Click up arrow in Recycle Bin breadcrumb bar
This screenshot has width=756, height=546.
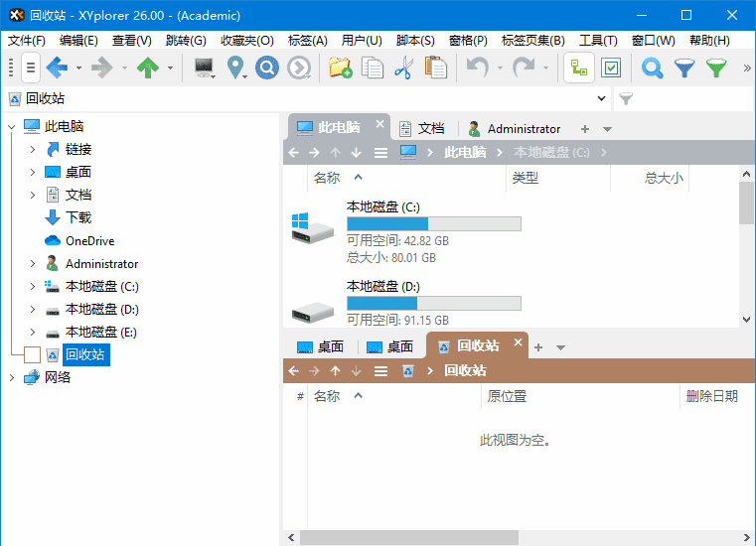point(335,370)
